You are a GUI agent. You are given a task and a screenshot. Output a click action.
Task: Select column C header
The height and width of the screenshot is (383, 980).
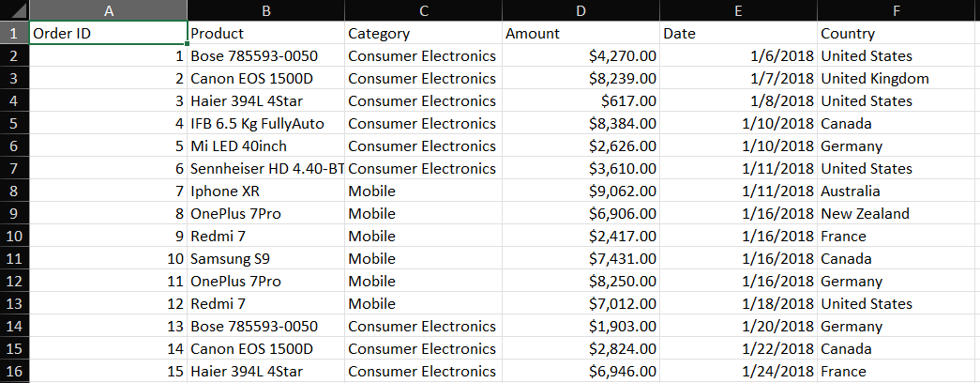pyautogui.click(x=423, y=10)
